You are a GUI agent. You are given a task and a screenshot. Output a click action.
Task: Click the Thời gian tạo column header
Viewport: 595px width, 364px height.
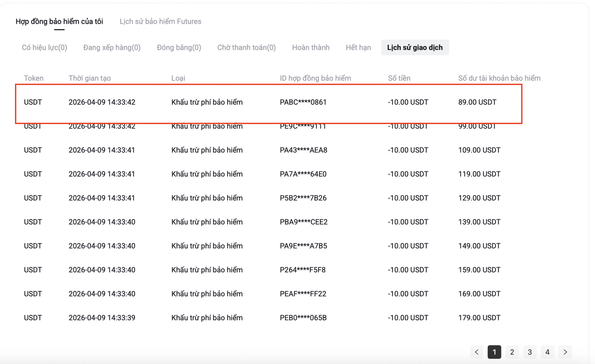click(90, 78)
